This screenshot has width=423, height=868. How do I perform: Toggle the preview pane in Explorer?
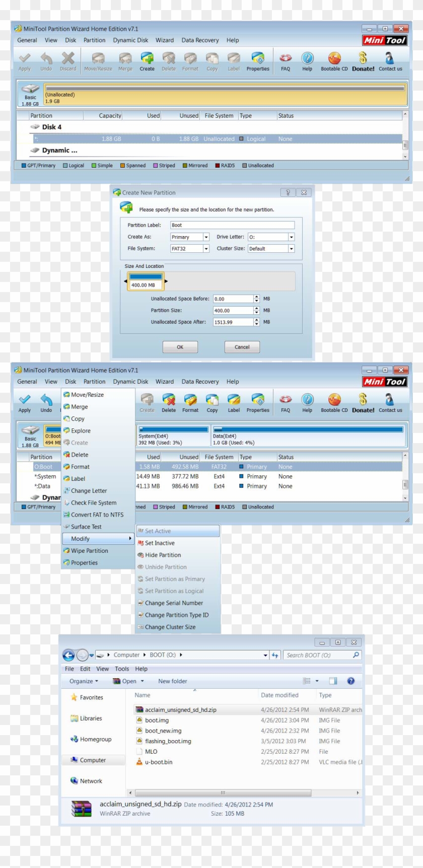pos(333,681)
